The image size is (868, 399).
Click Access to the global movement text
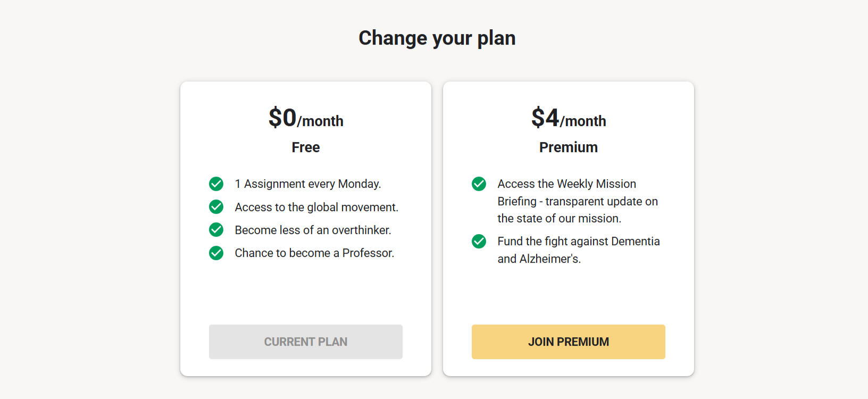(316, 207)
